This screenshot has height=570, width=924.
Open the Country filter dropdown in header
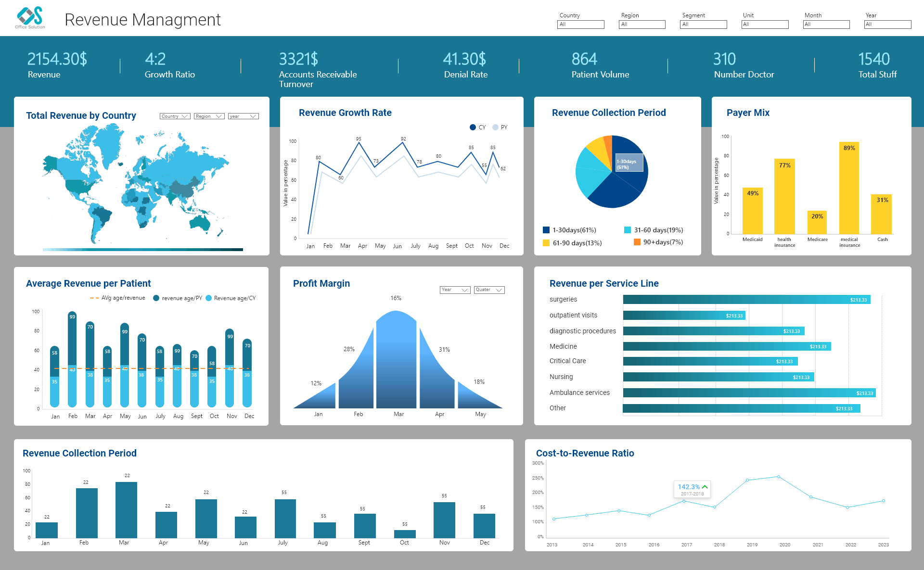580,25
